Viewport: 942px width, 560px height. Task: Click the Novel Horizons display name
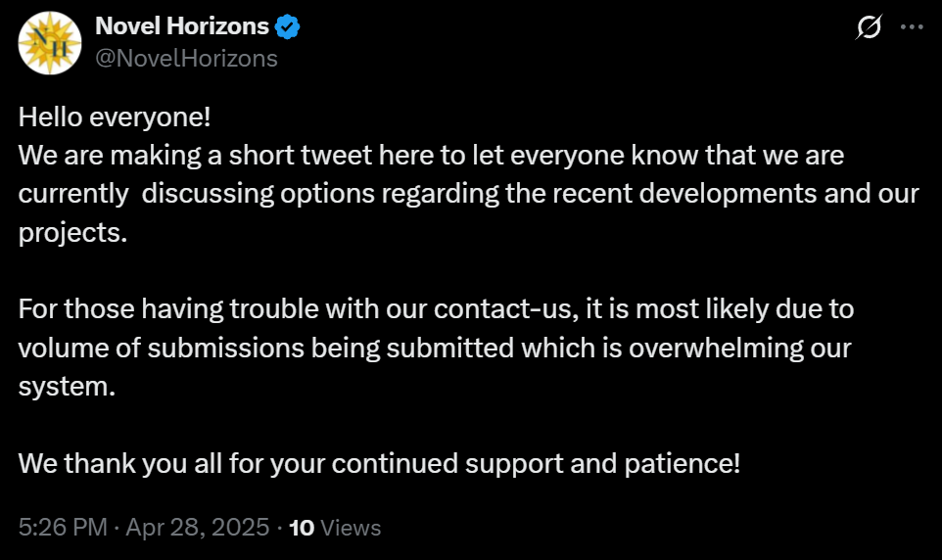[x=182, y=26]
